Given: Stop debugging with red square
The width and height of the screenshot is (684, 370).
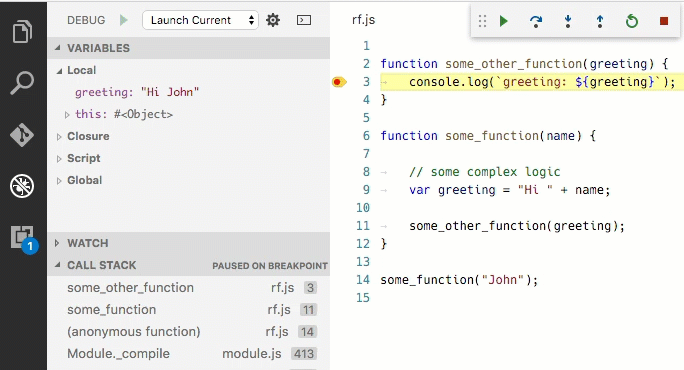Looking at the screenshot, I should click(x=664, y=21).
